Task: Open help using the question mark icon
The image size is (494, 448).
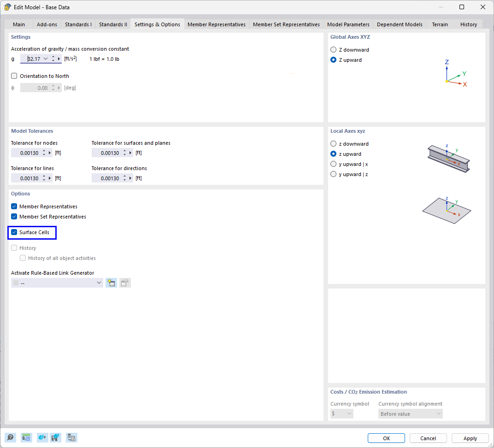Action: pyautogui.click(x=10, y=437)
